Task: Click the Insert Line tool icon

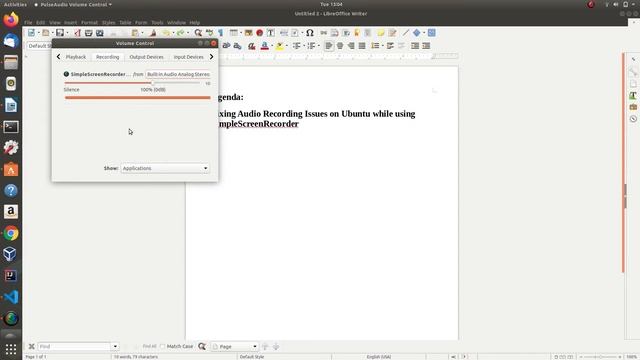Action: pos(405,33)
